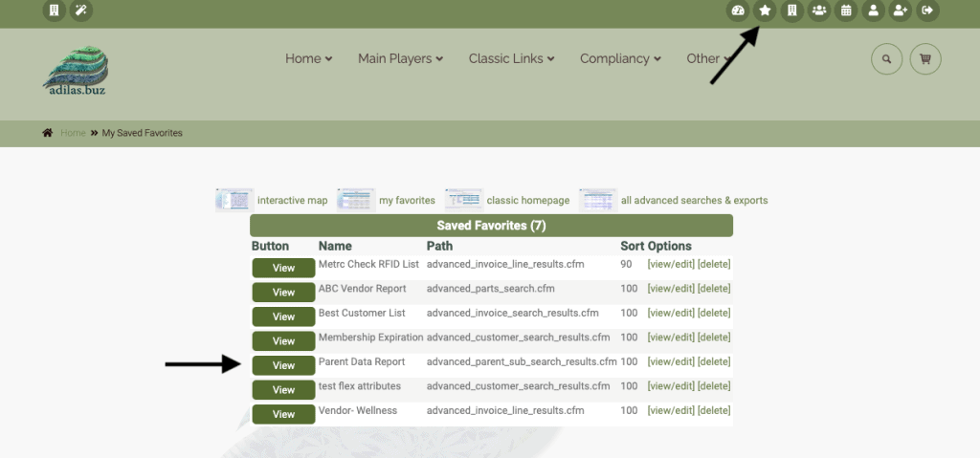980x458 pixels.
Task: Click path advanced_parts_search.cfm
Action: coord(491,289)
